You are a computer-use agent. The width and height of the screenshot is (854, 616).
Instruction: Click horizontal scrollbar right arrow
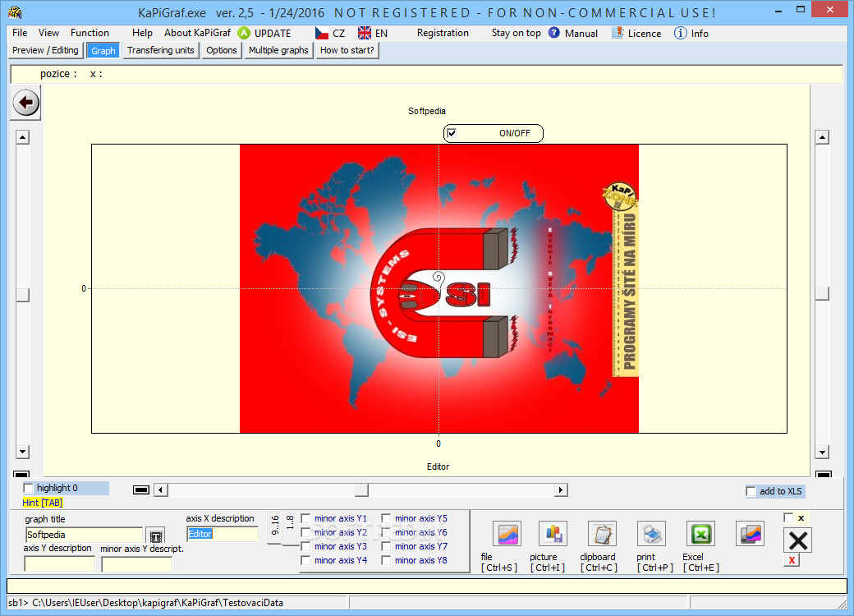click(x=561, y=490)
